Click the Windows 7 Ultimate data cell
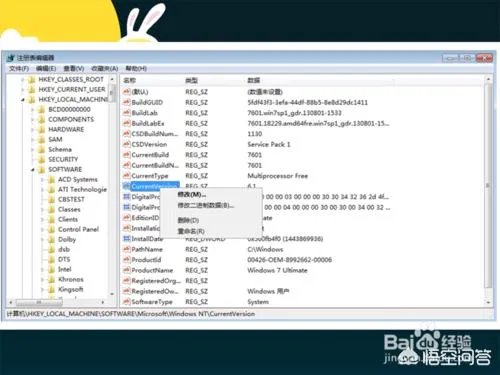Screen dimensions: 500x375 click(x=277, y=270)
